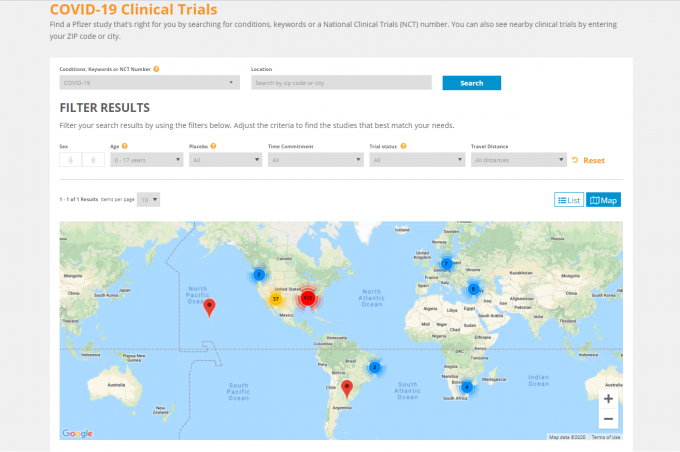Open the yellow 37 cluster marker in western US
Screen dimensions: 680x452
click(x=276, y=299)
